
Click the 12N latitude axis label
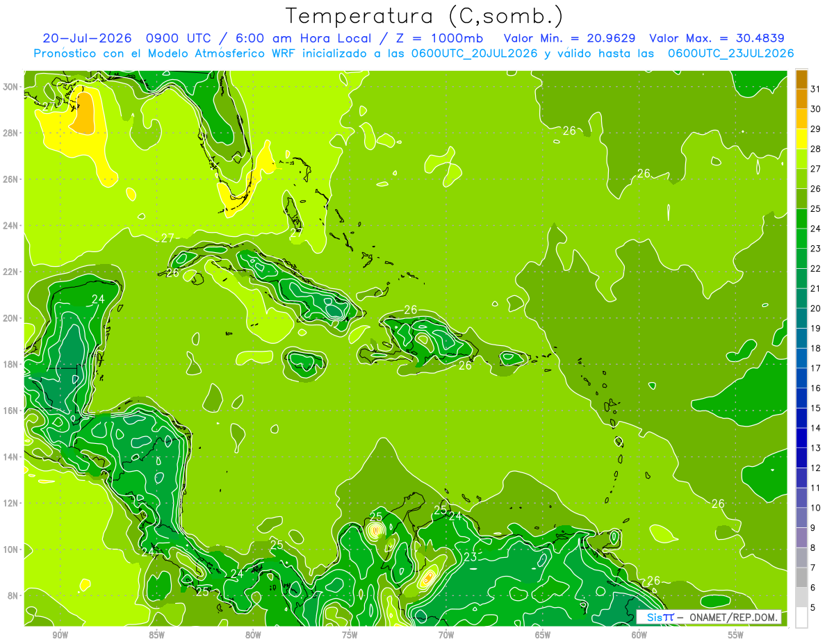(x=11, y=503)
